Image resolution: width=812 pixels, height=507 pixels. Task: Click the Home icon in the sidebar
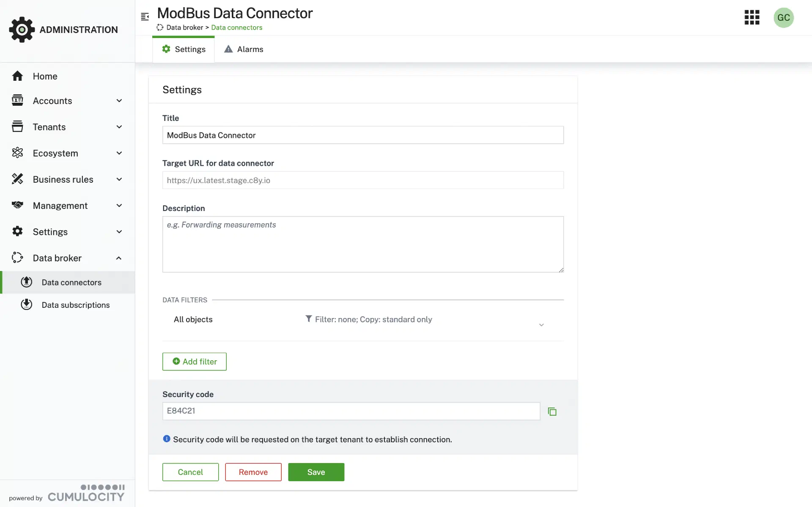[x=17, y=76]
